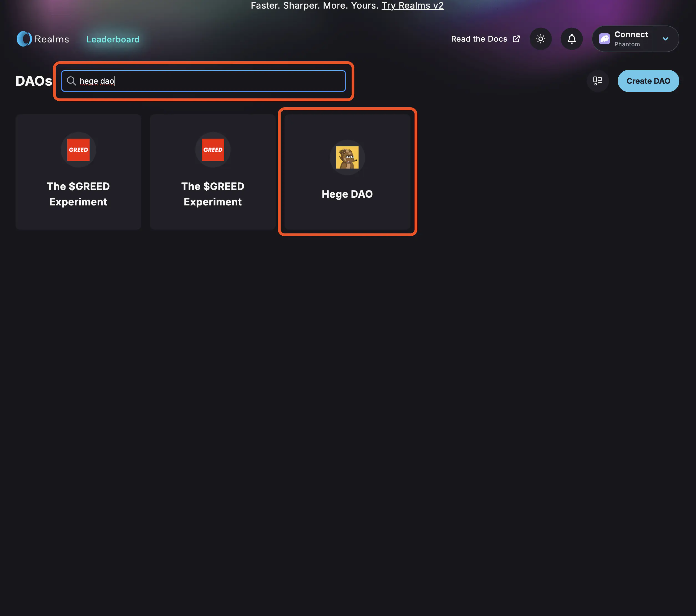696x616 pixels.
Task: Click the Phantom wallet icon
Action: tap(604, 39)
